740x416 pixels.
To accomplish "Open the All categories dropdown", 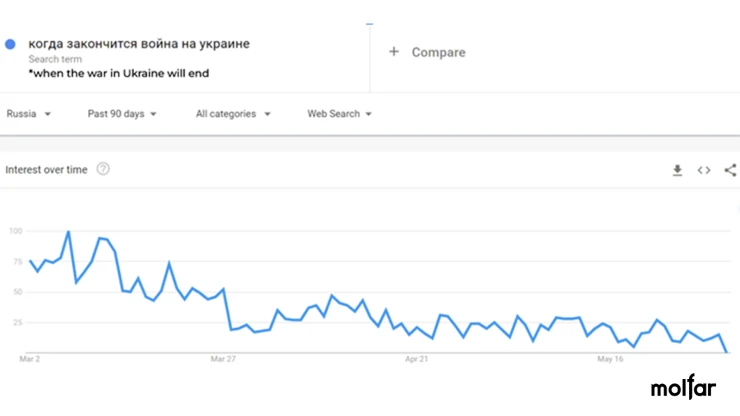I will [233, 114].
